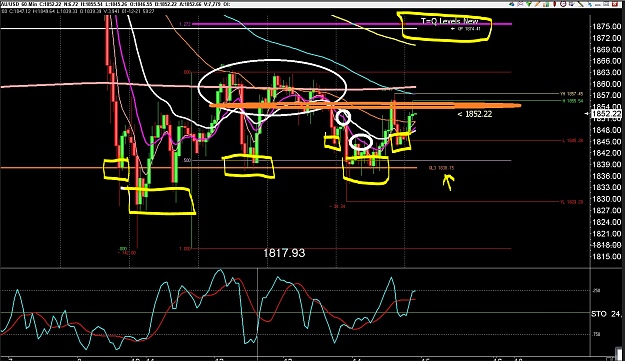Click the 'L 1845.26' low level label
The height and width of the screenshot is (361, 625).
click(573, 141)
